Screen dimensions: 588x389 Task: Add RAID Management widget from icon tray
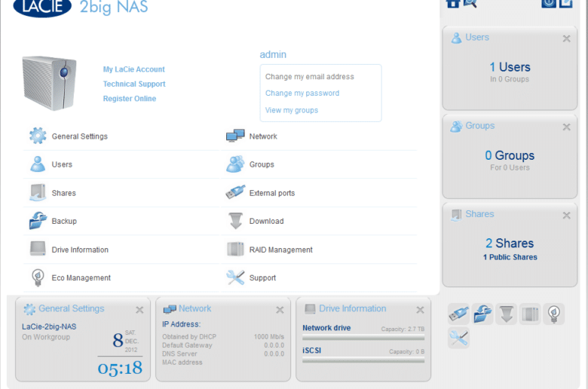[530, 314]
